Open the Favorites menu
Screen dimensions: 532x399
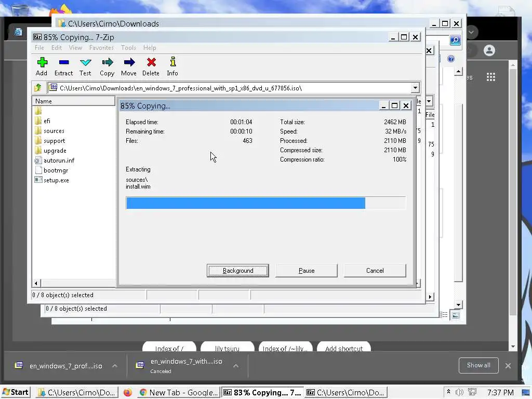pos(101,48)
